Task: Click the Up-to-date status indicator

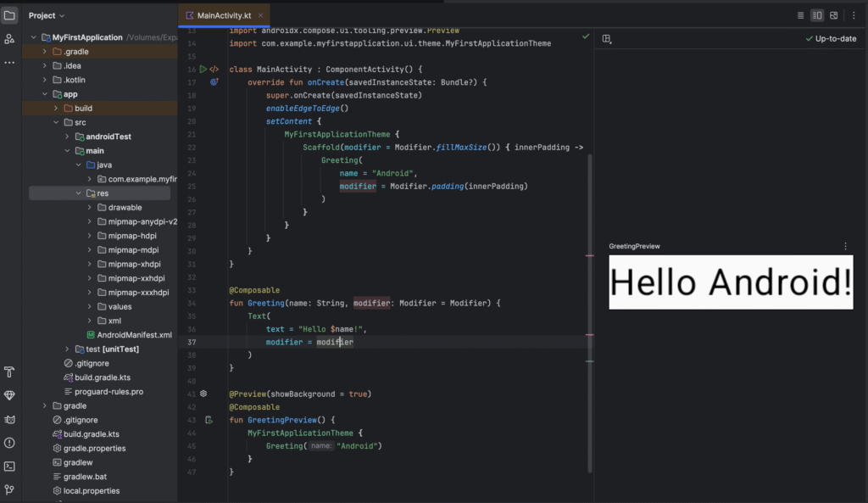Action: pyautogui.click(x=831, y=39)
